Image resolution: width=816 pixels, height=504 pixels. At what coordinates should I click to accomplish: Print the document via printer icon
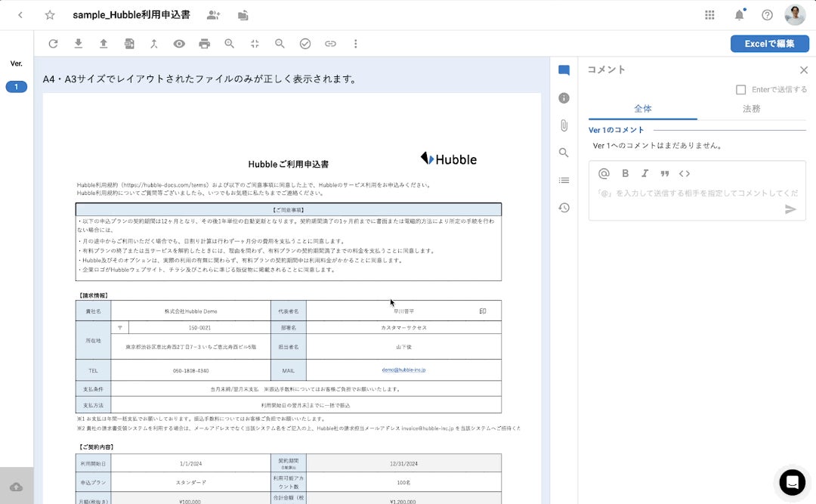click(x=204, y=44)
